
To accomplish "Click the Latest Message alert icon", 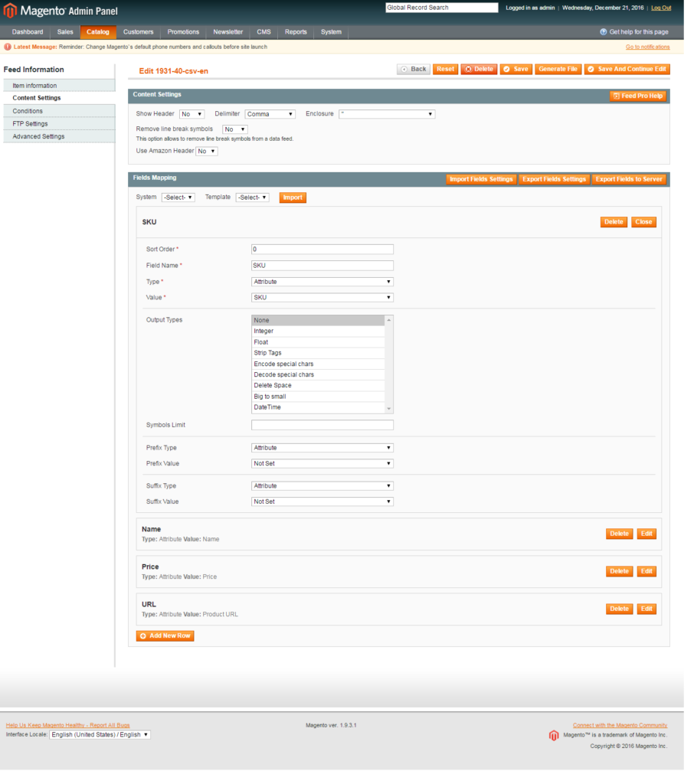I will (x=8, y=47).
